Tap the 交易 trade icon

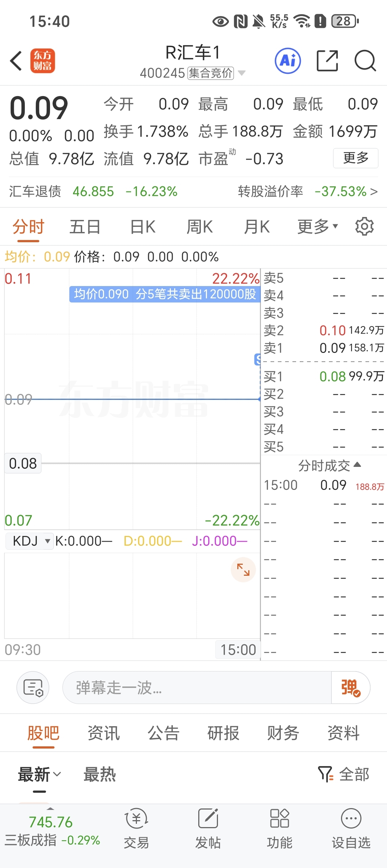(136, 829)
